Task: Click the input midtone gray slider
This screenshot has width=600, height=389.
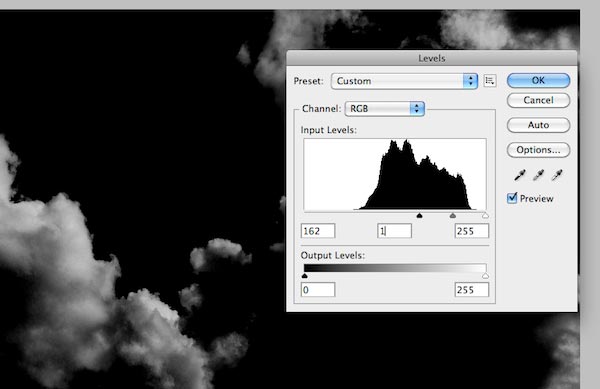Action: coord(453,216)
